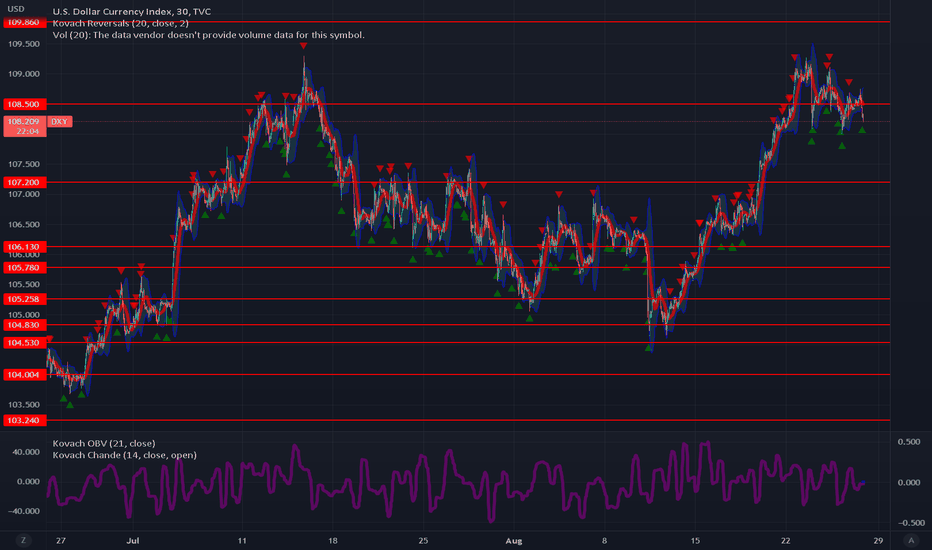The image size is (932, 550).
Task: Click the Vol (20) indicator legend
Action: point(209,35)
